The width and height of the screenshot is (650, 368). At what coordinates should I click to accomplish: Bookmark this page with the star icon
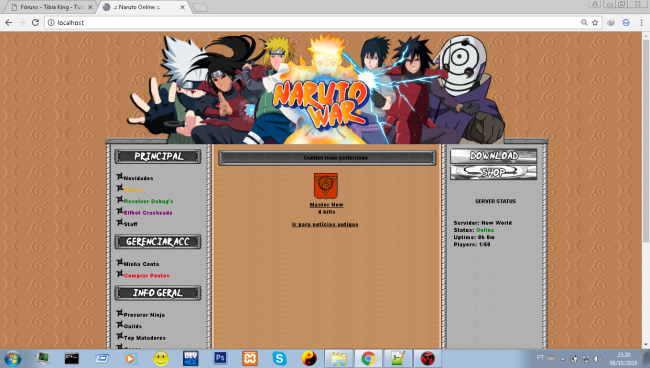pos(595,22)
